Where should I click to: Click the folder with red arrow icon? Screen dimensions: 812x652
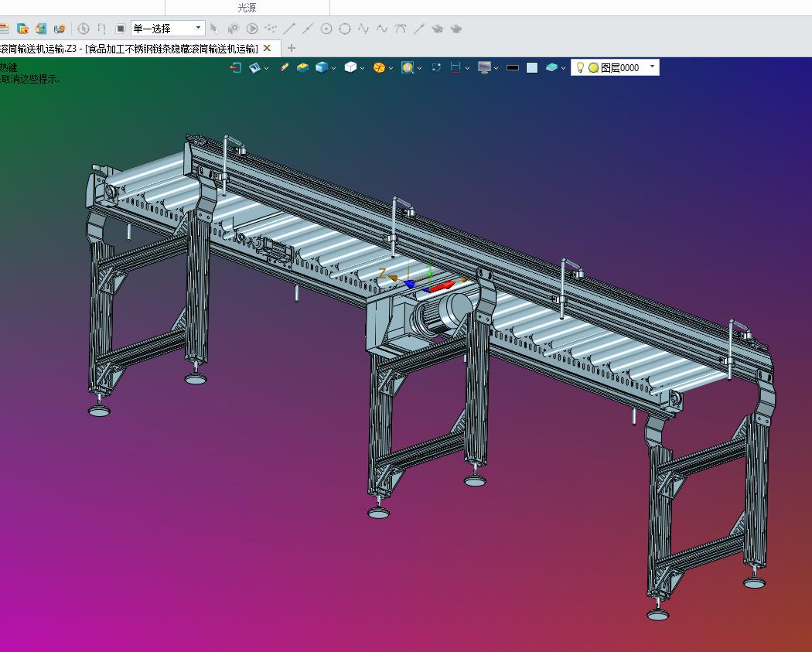(x=22, y=29)
